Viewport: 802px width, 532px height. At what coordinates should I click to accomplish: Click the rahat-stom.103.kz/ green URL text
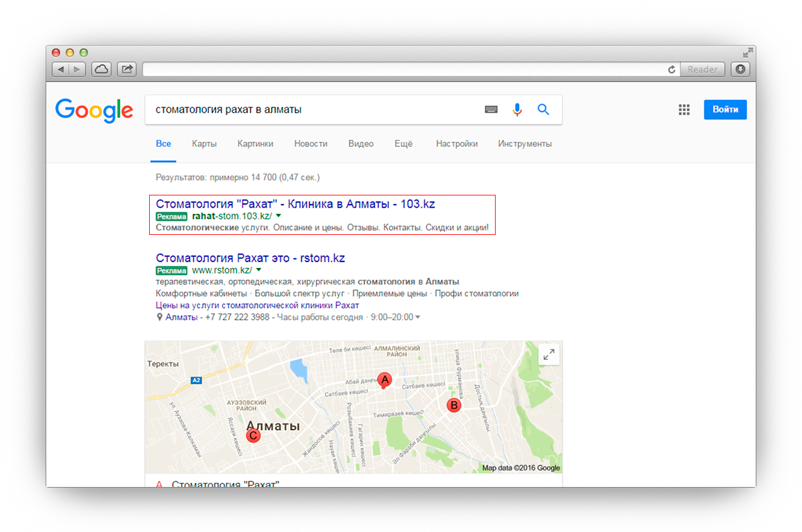(232, 216)
